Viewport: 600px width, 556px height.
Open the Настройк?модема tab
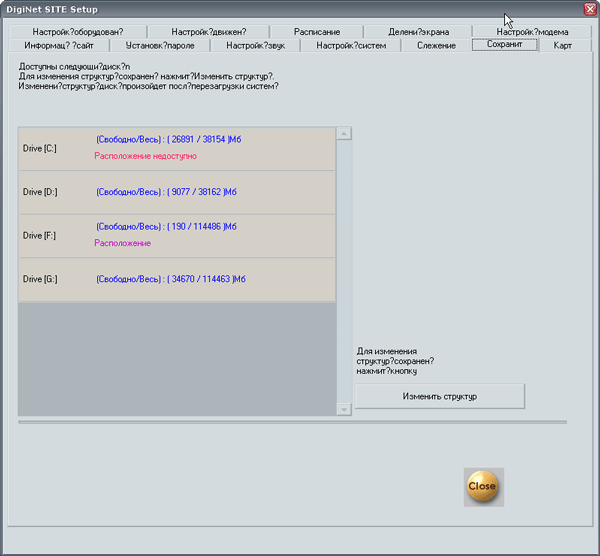click(x=532, y=32)
